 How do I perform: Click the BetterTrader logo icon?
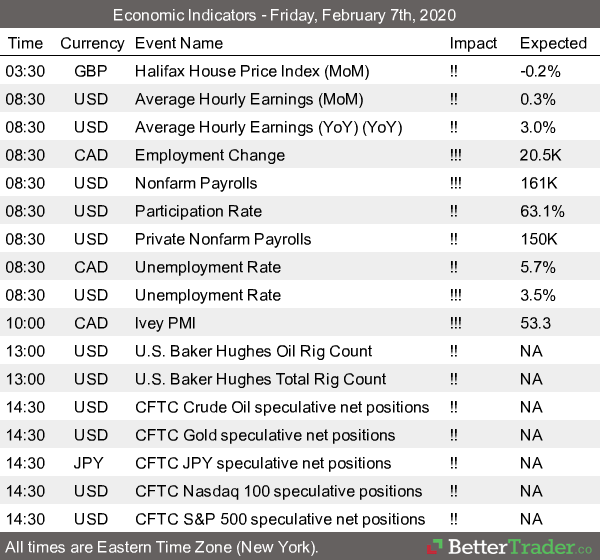(x=436, y=547)
